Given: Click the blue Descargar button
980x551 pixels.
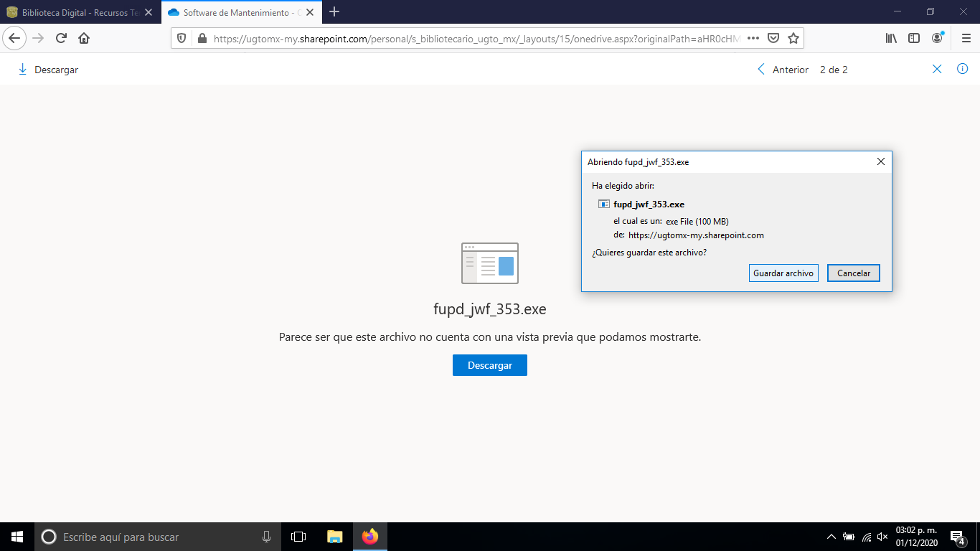Looking at the screenshot, I should coord(489,365).
